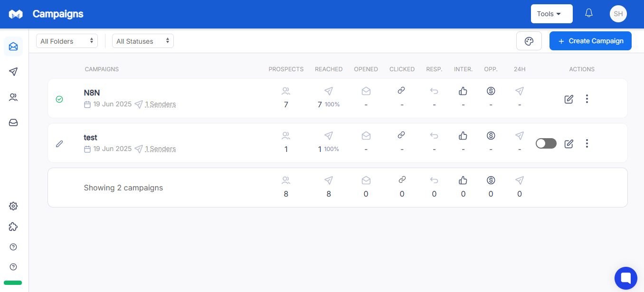The height and width of the screenshot is (292, 644).
Task: Open the notifications bell
Action: [589, 13]
